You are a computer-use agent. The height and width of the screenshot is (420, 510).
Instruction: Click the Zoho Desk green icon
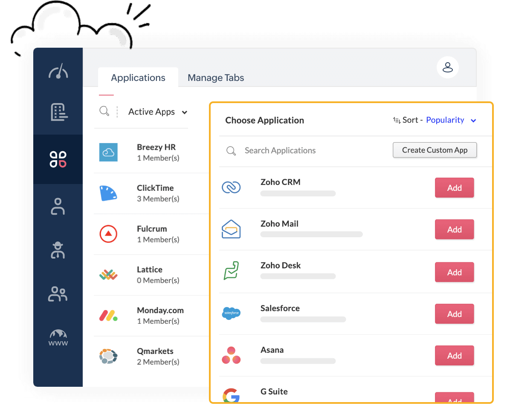pyautogui.click(x=231, y=270)
